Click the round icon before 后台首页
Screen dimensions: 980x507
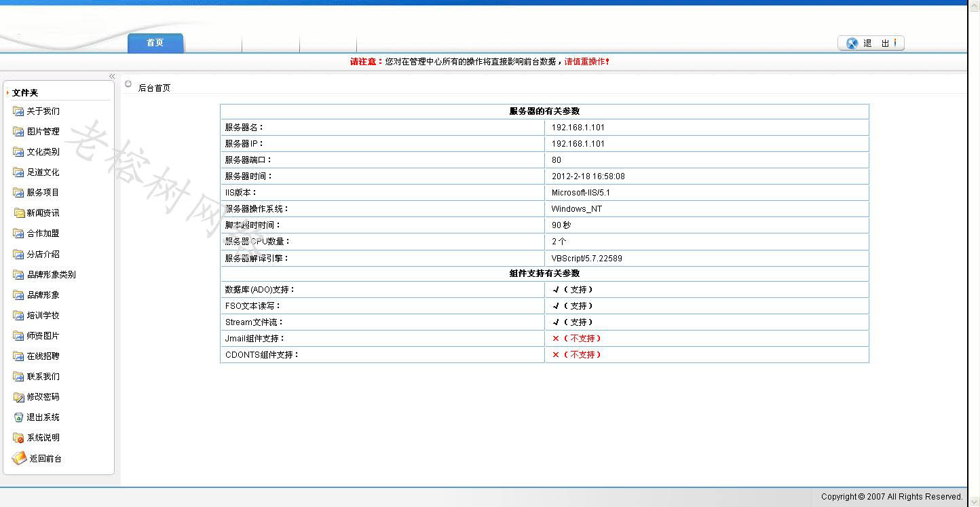[x=128, y=84]
